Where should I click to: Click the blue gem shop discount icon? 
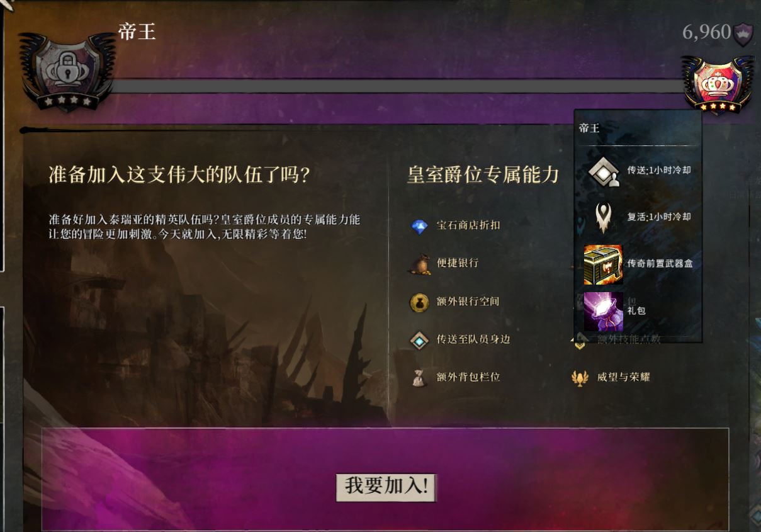[x=419, y=226]
